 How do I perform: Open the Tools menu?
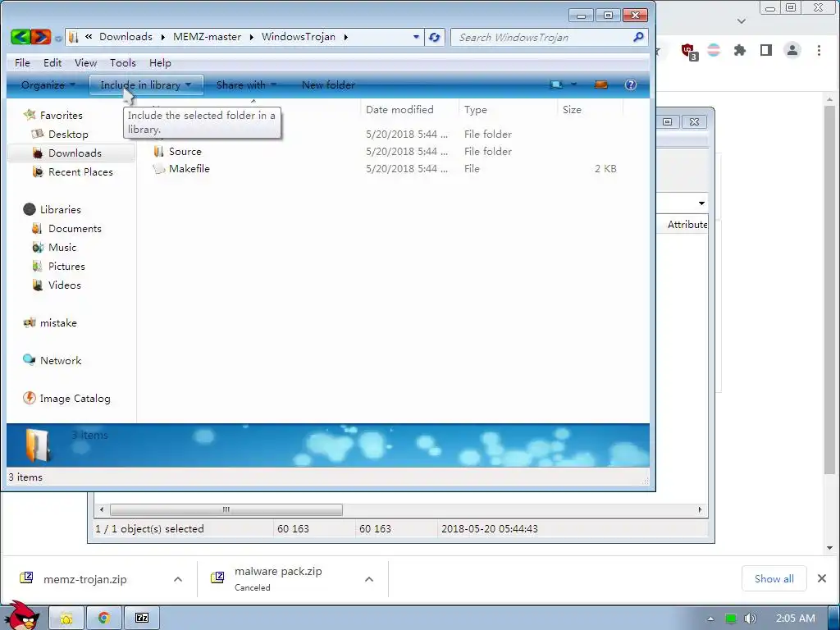click(123, 63)
